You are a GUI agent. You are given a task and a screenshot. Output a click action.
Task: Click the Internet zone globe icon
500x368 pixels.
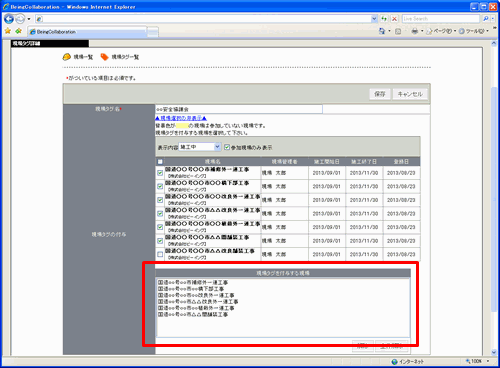pos(395,361)
